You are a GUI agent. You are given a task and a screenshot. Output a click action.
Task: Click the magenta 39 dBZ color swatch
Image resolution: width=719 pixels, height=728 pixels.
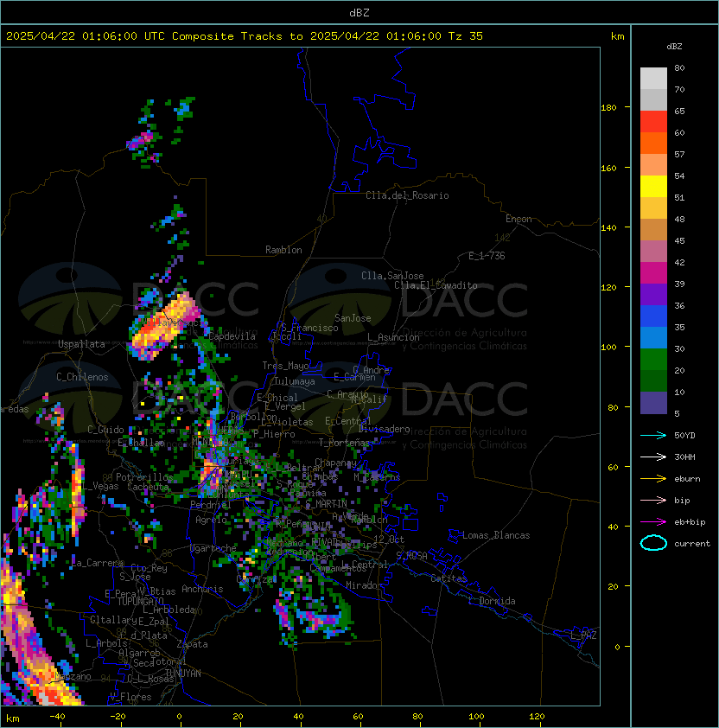[x=653, y=272]
